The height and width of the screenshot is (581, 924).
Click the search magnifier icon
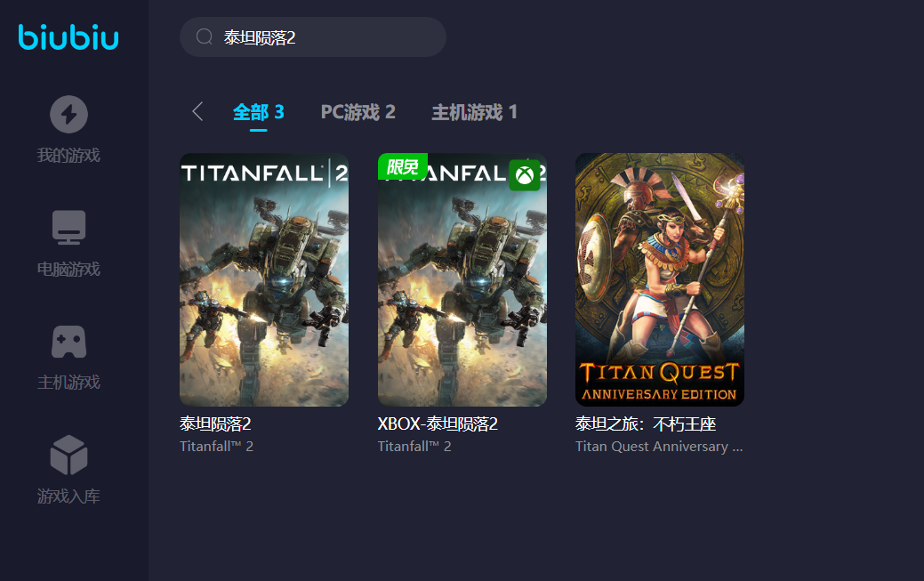pyautogui.click(x=205, y=37)
